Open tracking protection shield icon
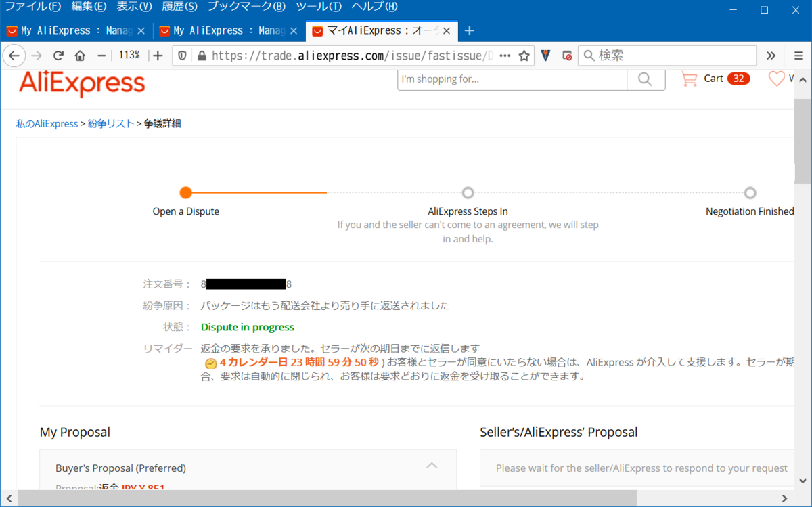The width and height of the screenshot is (812, 507). point(183,56)
